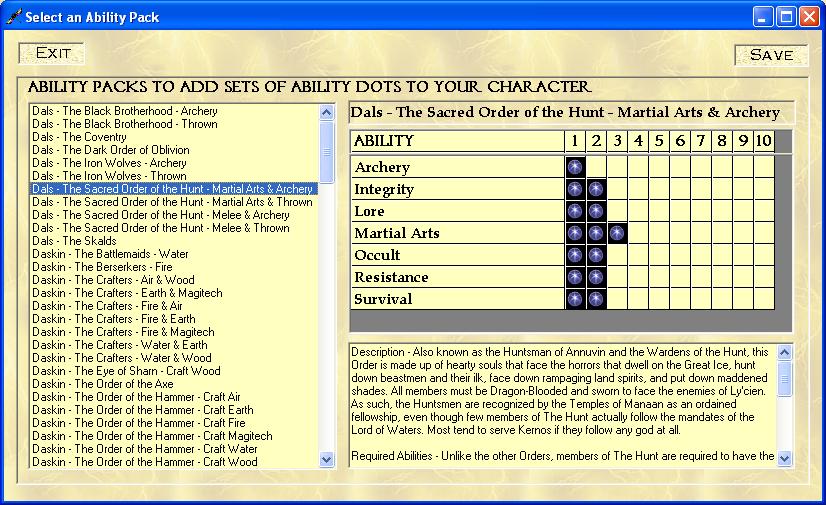Image resolution: width=826 pixels, height=505 pixels.
Task: Click the pack list scroll-up arrow
Action: click(327, 113)
